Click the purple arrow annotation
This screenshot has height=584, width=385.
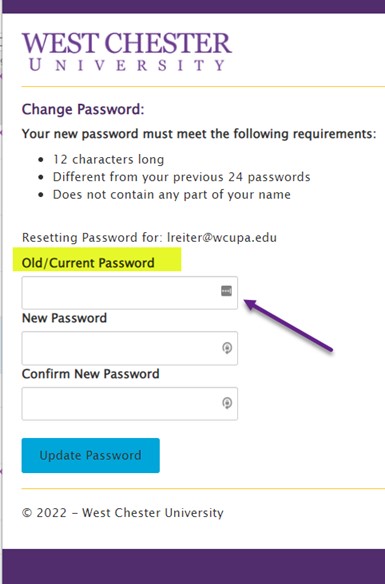tap(288, 326)
